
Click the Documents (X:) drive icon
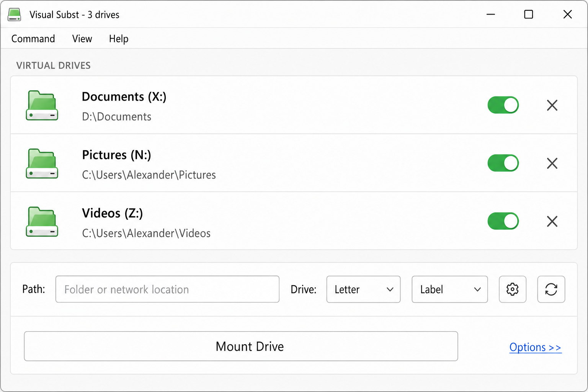pyautogui.click(x=42, y=105)
